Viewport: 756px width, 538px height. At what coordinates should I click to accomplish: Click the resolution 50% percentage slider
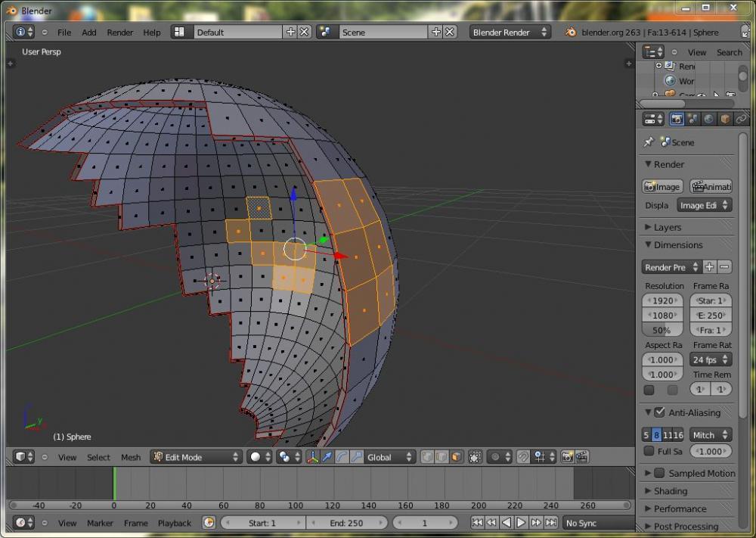tap(662, 330)
